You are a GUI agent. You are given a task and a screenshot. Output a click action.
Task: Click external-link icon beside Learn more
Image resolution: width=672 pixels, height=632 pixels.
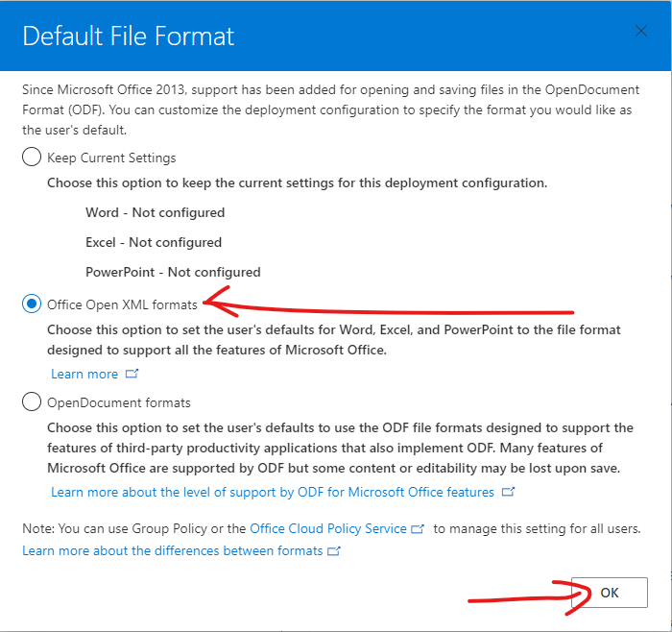(132, 374)
